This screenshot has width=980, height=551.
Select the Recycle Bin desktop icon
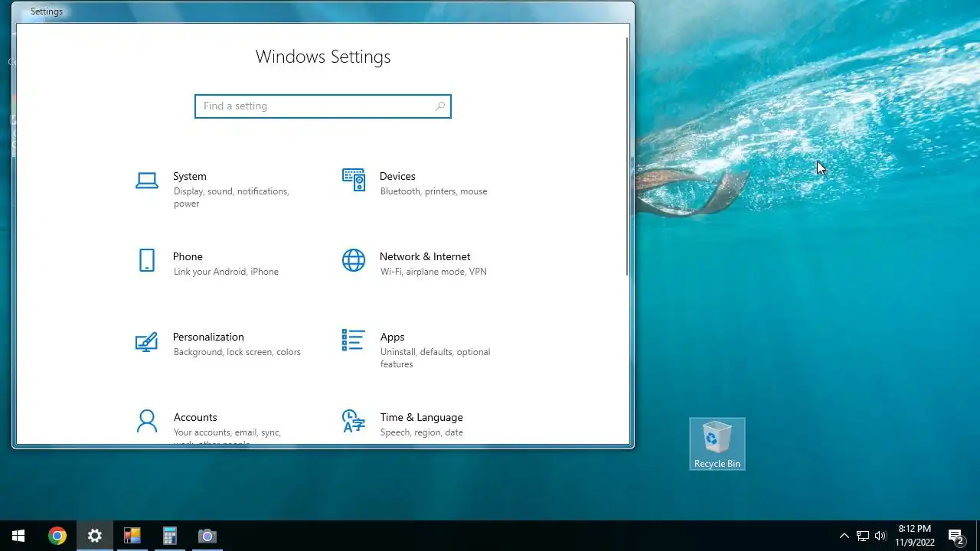(717, 444)
